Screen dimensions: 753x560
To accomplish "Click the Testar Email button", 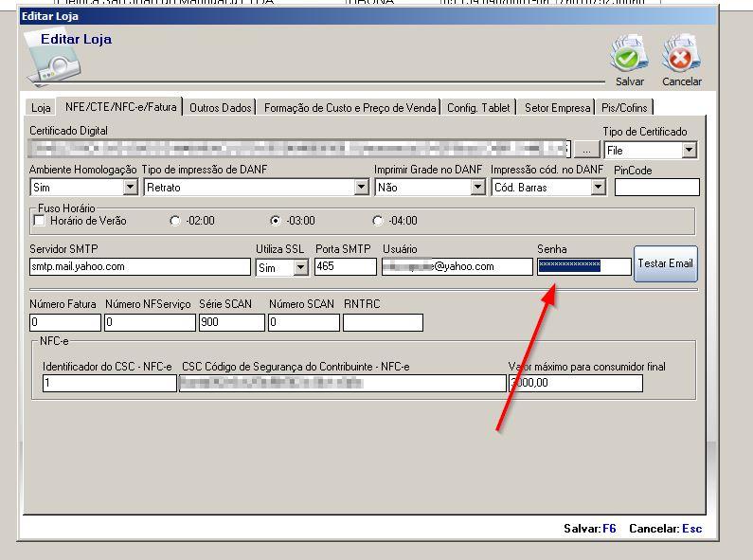I will pyautogui.click(x=666, y=263).
